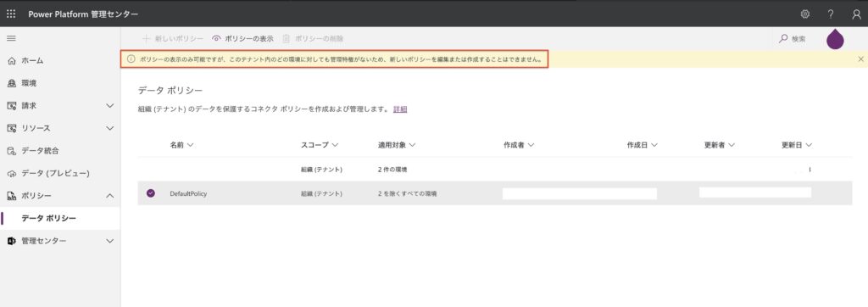Screen dimensions: 868x307
Task: Click the search magnifier icon
Action: (x=783, y=39)
